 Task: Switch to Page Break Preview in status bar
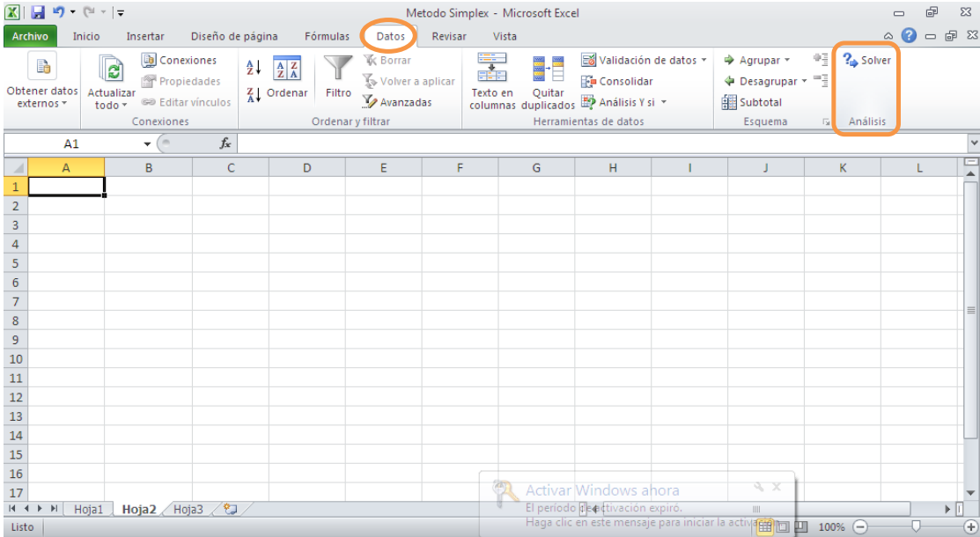(x=800, y=527)
